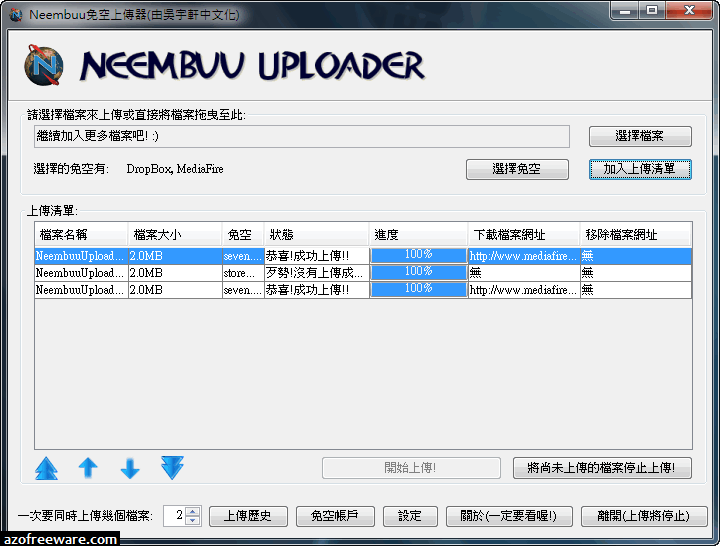Viewport: 720px width, 546px height.
Task: Select first row NeembuuUpload file name
Action: (81, 256)
